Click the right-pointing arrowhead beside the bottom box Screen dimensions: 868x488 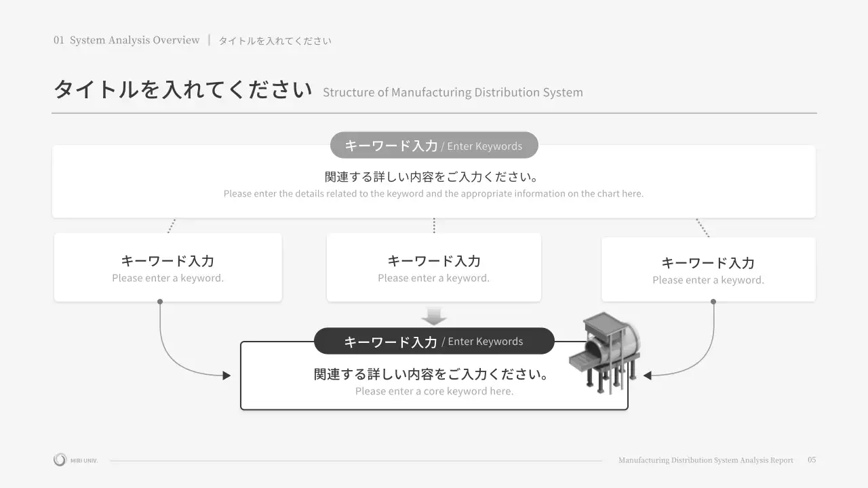click(x=226, y=374)
